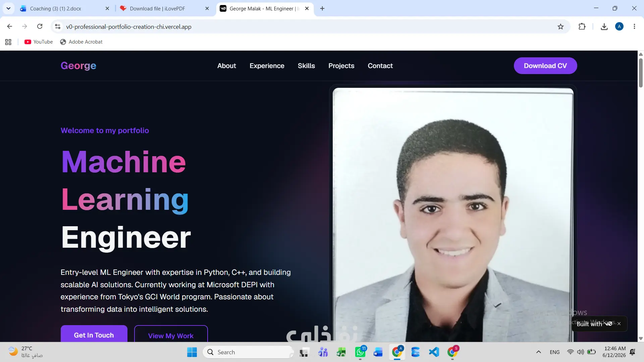Open the active Chrome taskbar icon
The image size is (644, 362).
[397, 352]
